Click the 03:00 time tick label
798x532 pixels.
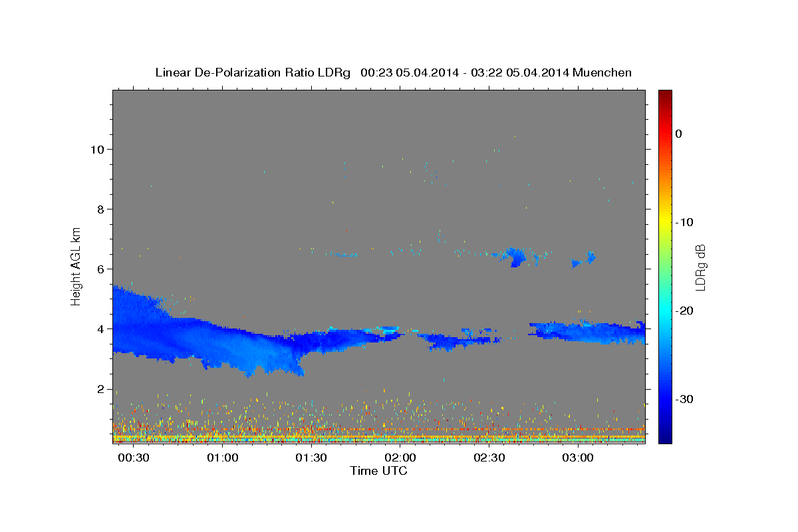tap(578, 459)
